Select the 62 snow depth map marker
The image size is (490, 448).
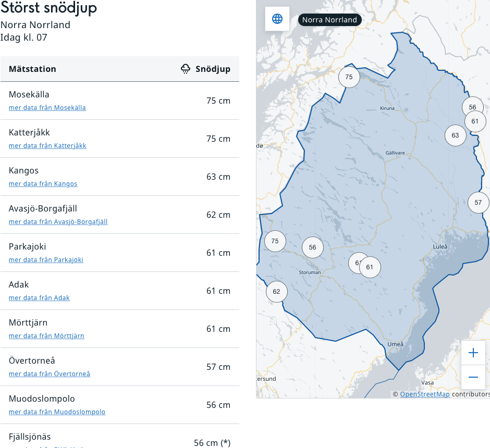click(x=276, y=292)
